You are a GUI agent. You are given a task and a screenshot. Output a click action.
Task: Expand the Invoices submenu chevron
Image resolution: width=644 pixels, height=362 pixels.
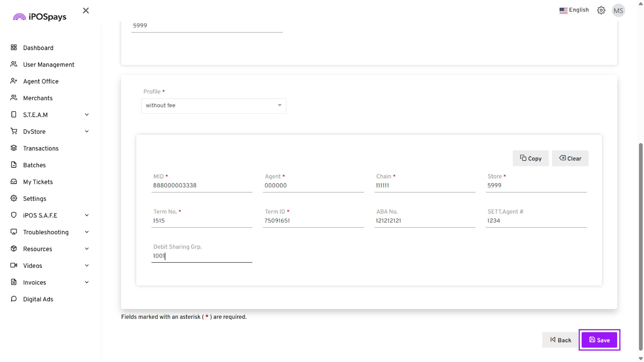(87, 282)
